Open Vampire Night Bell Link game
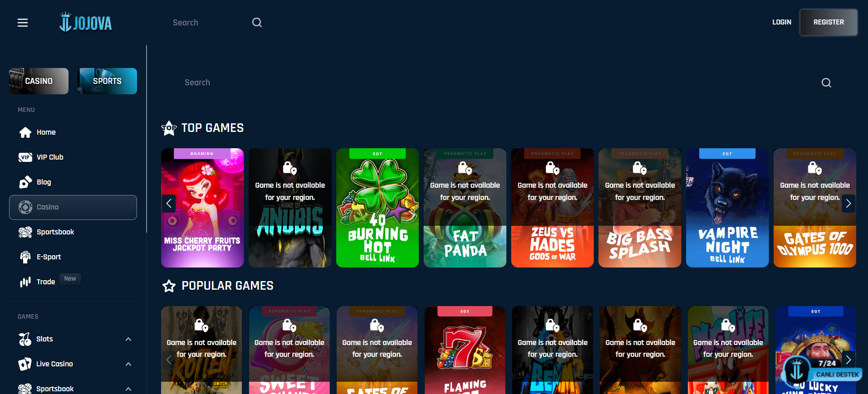 click(727, 208)
